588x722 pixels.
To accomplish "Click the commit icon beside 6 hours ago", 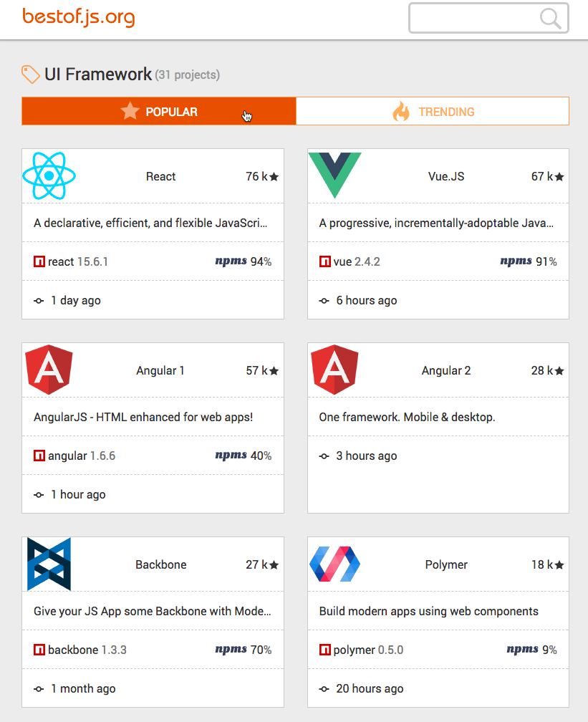I will point(324,301).
